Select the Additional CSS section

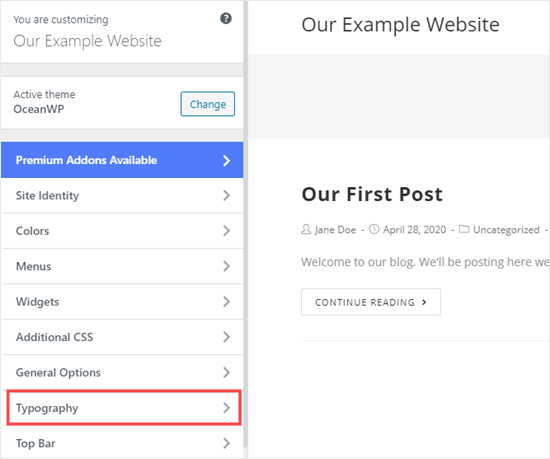(x=122, y=337)
